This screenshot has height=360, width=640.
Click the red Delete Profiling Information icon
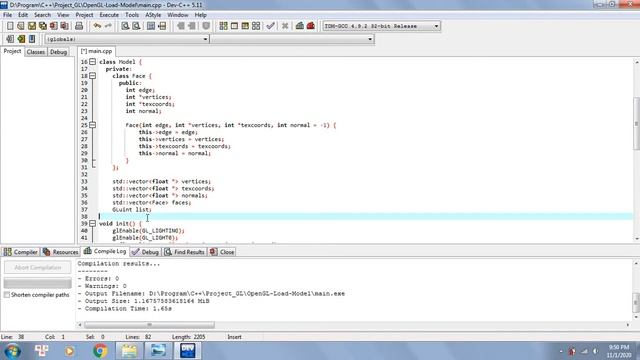click(311, 26)
